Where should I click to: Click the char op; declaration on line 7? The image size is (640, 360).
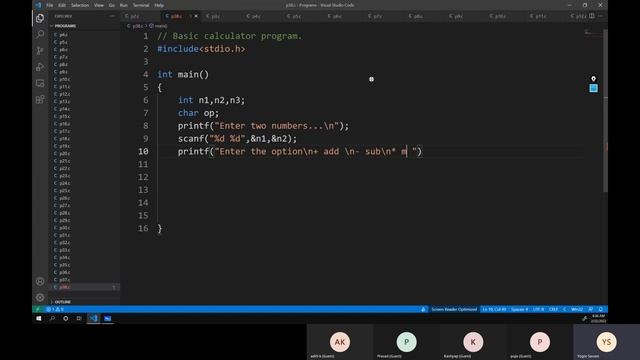[198, 113]
